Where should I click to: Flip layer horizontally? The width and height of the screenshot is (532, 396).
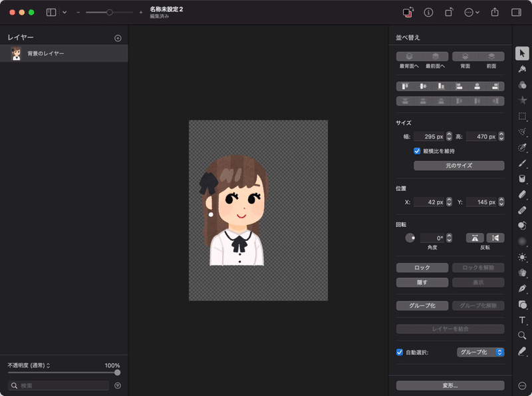point(475,238)
